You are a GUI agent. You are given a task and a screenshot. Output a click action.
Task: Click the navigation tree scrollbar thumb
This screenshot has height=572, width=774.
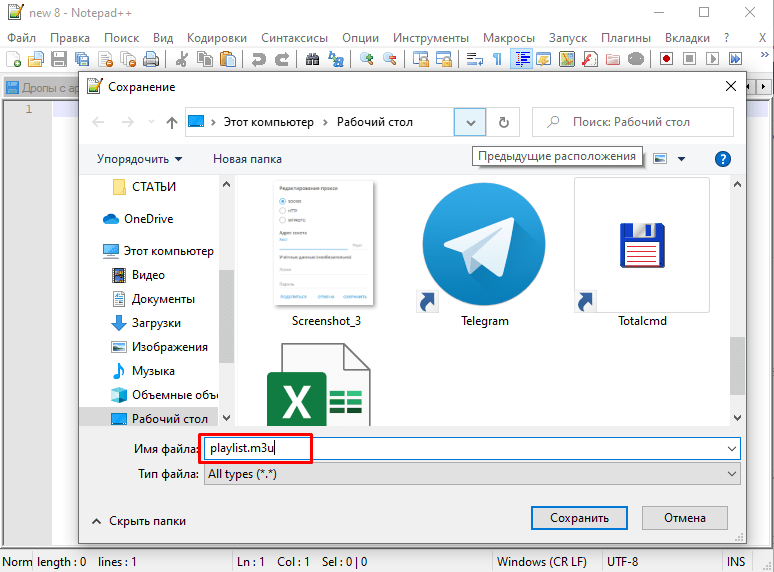click(x=226, y=316)
